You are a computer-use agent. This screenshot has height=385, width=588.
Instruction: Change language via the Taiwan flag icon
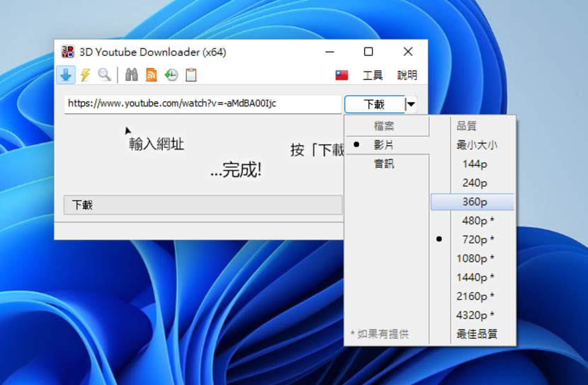click(x=341, y=75)
